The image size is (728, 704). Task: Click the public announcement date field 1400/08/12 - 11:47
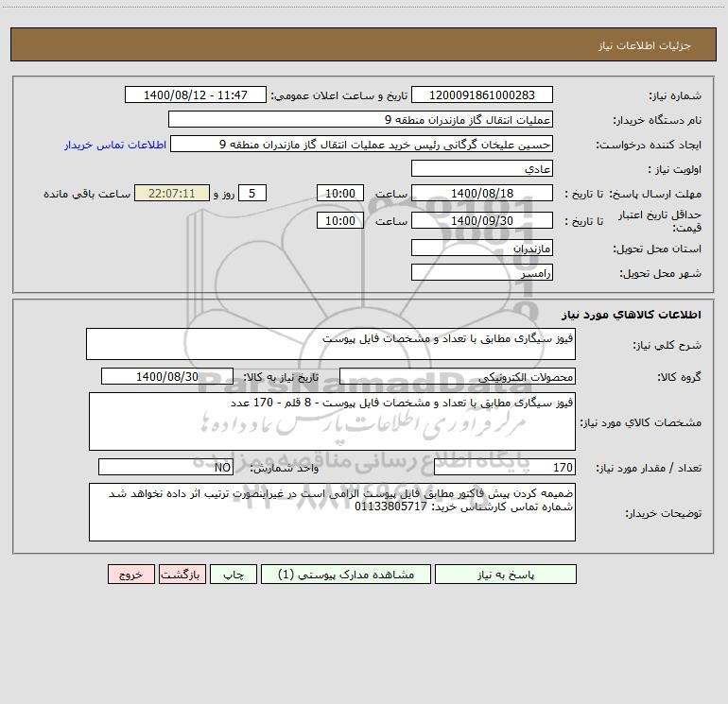[x=196, y=95]
